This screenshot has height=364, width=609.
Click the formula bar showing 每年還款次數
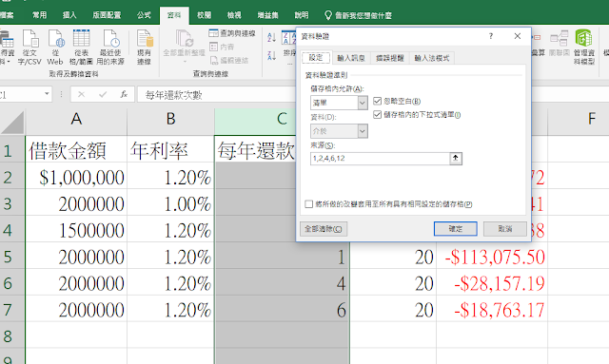(x=216, y=94)
